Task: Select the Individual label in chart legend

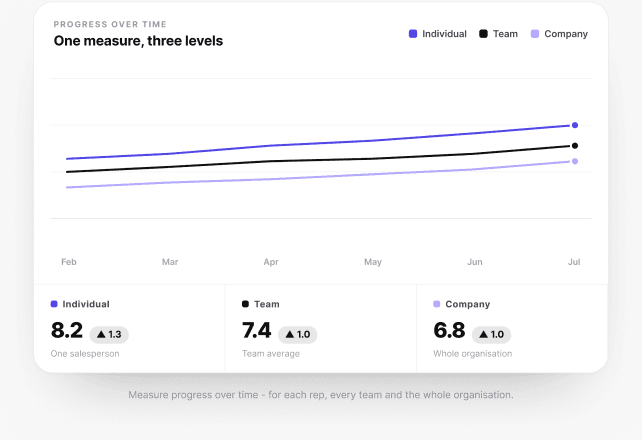Action: [444, 34]
